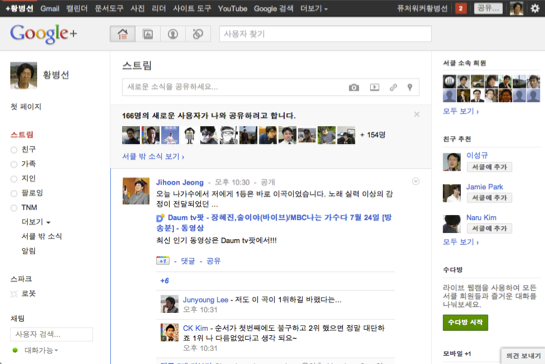
Task: Click the 댓글 link on the post
Action: coord(188,261)
